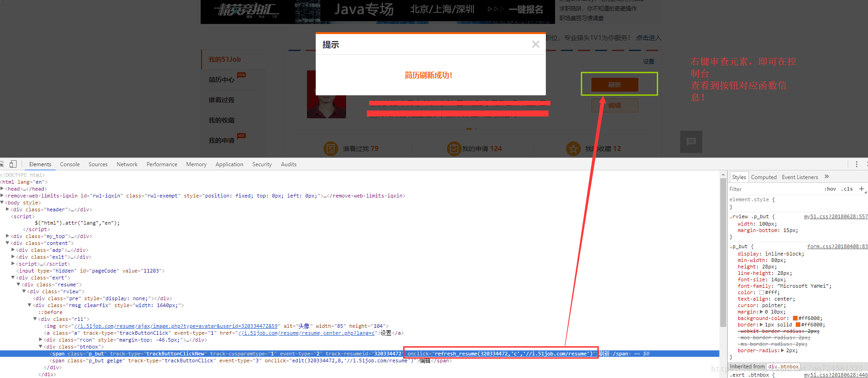Select the Computed pane tab
Screen dimensions: 868x378
(x=764, y=177)
